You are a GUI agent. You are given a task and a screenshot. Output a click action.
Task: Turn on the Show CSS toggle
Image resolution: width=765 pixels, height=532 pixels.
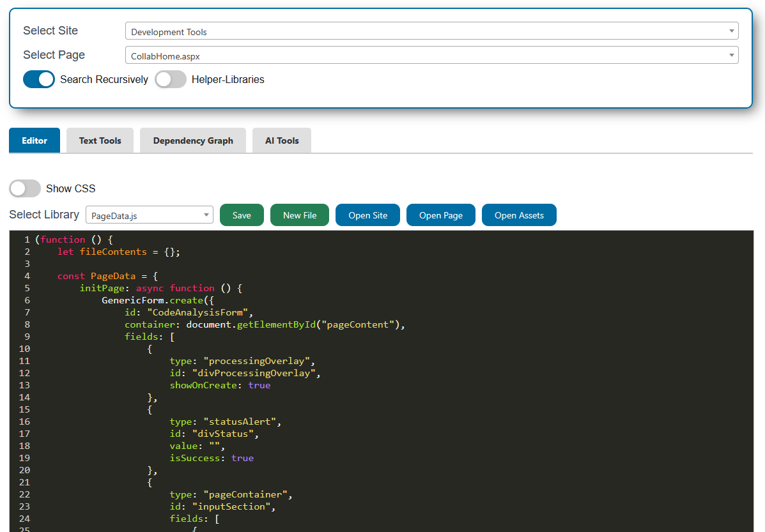coord(25,188)
